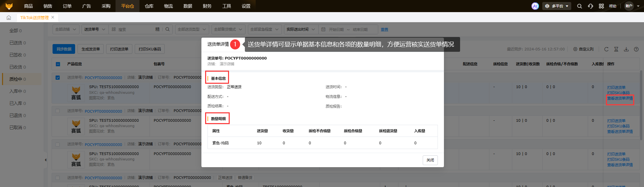Click the 精 exact match toggle
The image size is (644, 187).
click(157, 30)
